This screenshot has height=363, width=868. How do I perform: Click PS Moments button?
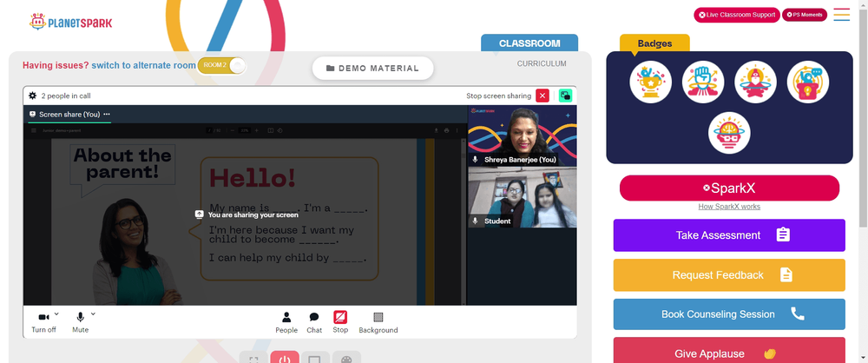tap(805, 15)
